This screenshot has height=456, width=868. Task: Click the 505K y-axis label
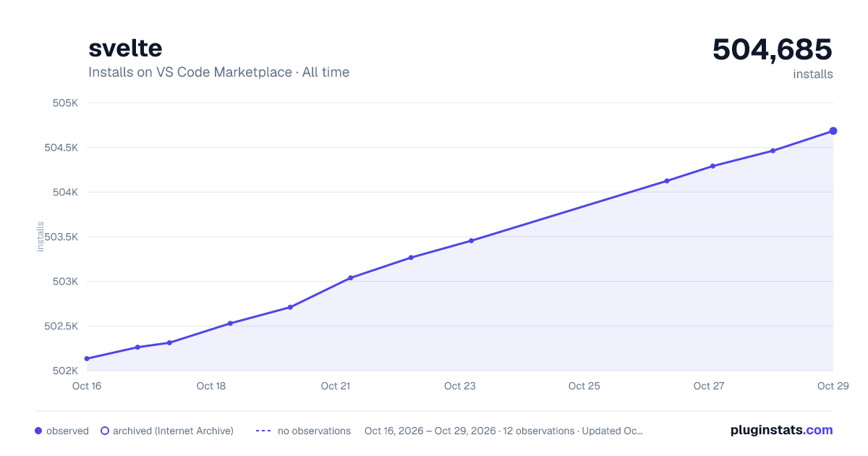point(65,103)
